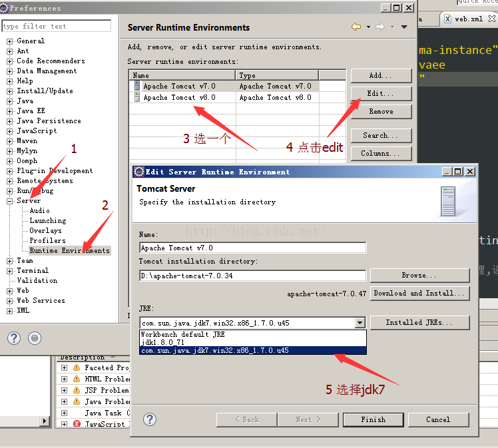This screenshot has width=498, height=448.
Task: Click the Apache Tomcat v7.0 server icon
Action: pyautogui.click(x=137, y=86)
